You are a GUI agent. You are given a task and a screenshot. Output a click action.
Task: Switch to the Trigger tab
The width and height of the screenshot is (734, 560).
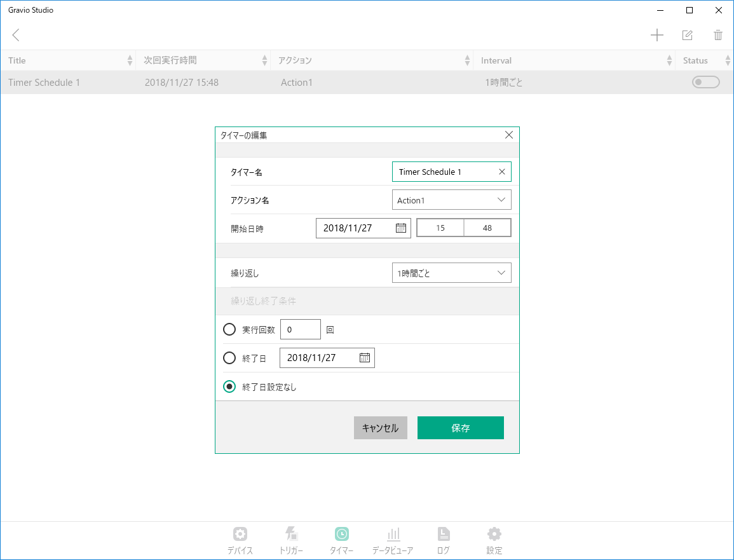tap(291, 540)
